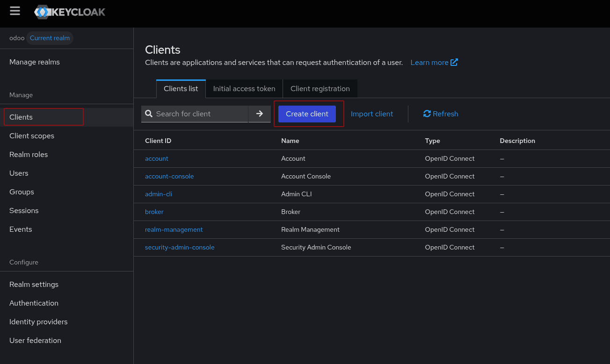Viewport: 610px width, 364px height.
Task: Select the Clients list tab
Action: pos(181,88)
